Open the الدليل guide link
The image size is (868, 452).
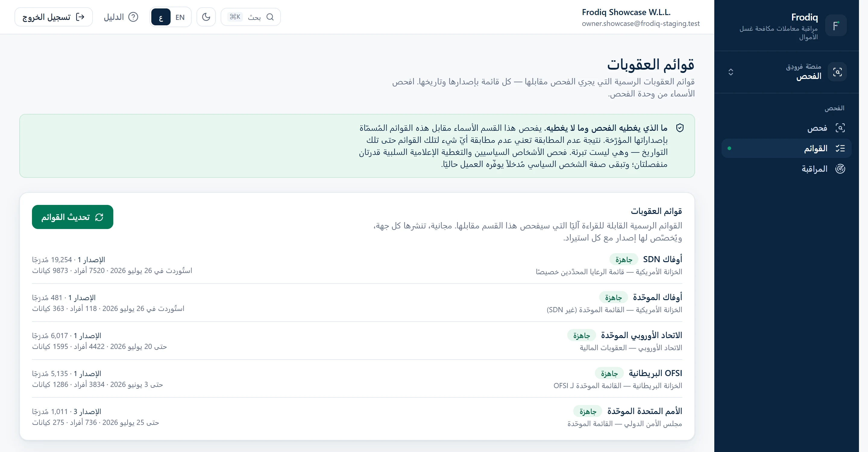(x=121, y=17)
